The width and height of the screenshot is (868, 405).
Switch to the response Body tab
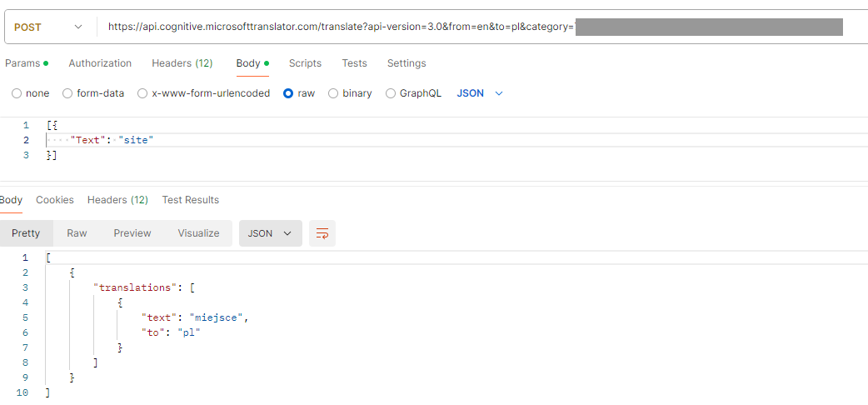pos(11,200)
